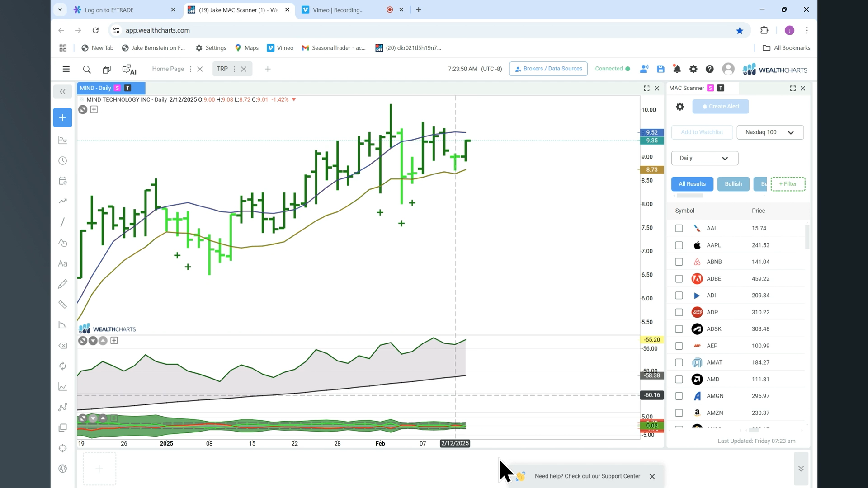Click the scanner list vertical scrollbar
Viewport: 868px width, 488px height.
pyautogui.click(x=807, y=236)
